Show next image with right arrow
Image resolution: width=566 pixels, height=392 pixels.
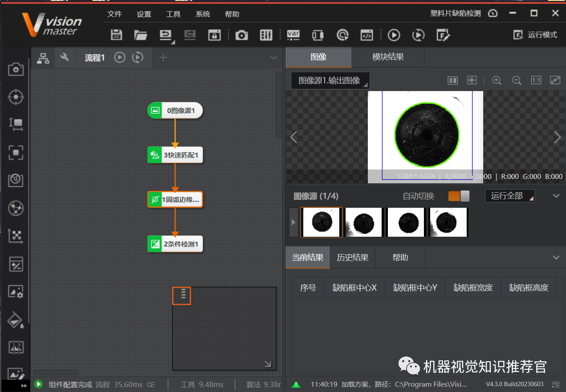click(x=557, y=137)
